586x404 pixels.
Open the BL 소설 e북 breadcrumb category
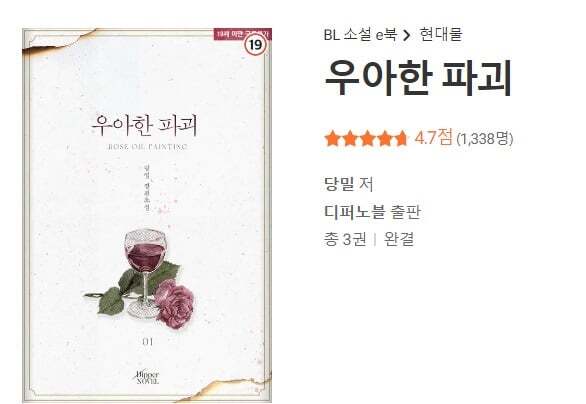click(x=360, y=34)
